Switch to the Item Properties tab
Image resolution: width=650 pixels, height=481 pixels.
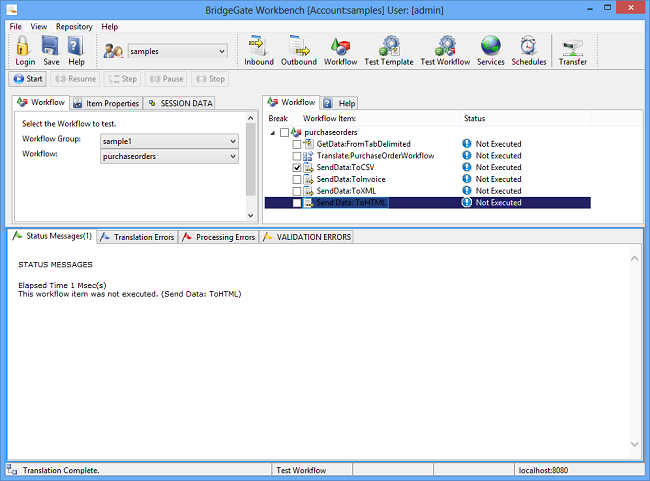point(107,103)
